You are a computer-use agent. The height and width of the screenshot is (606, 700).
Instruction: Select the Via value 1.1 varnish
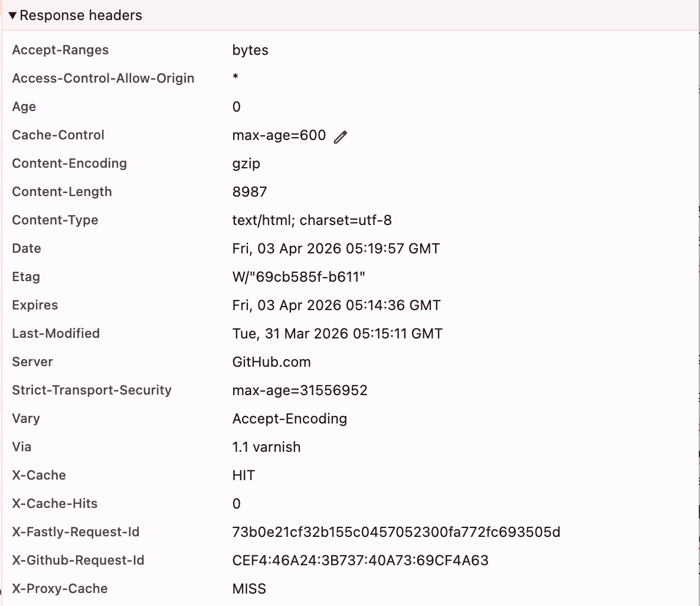click(266, 447)
